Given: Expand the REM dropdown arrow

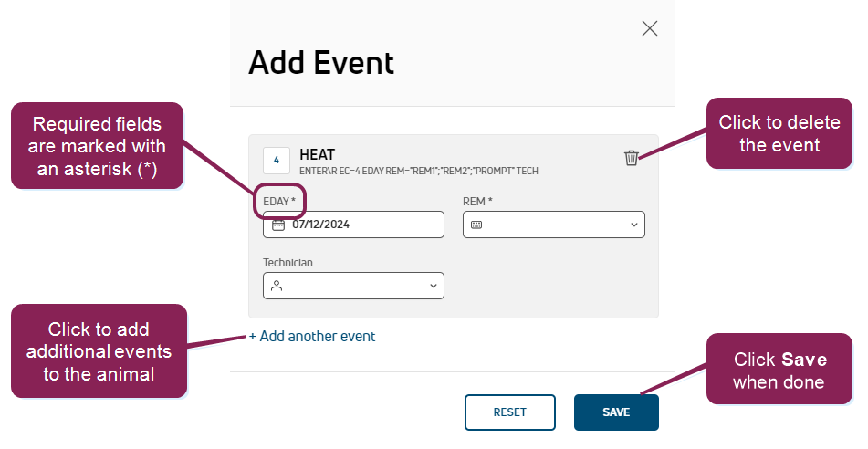Looking at the screenshot, I should coord(633,224).
